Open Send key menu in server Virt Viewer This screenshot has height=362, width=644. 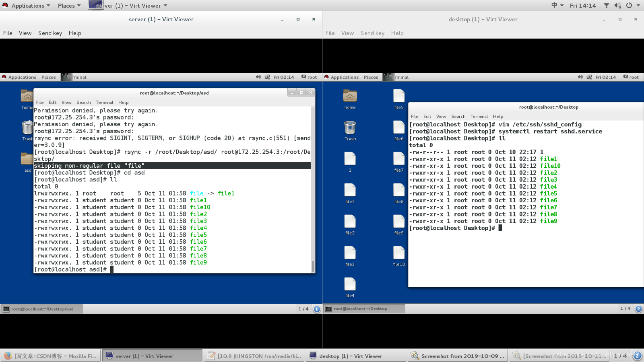(x=50, y=33)
